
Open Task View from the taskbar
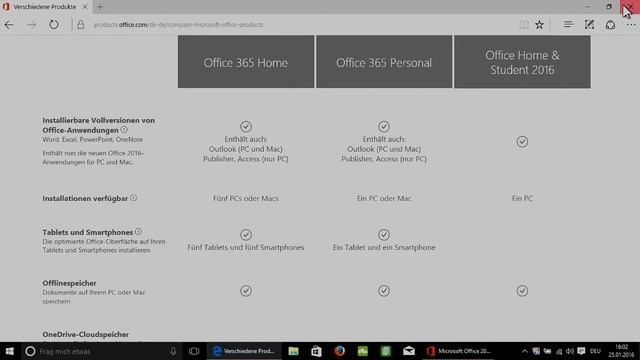(194, 351)
